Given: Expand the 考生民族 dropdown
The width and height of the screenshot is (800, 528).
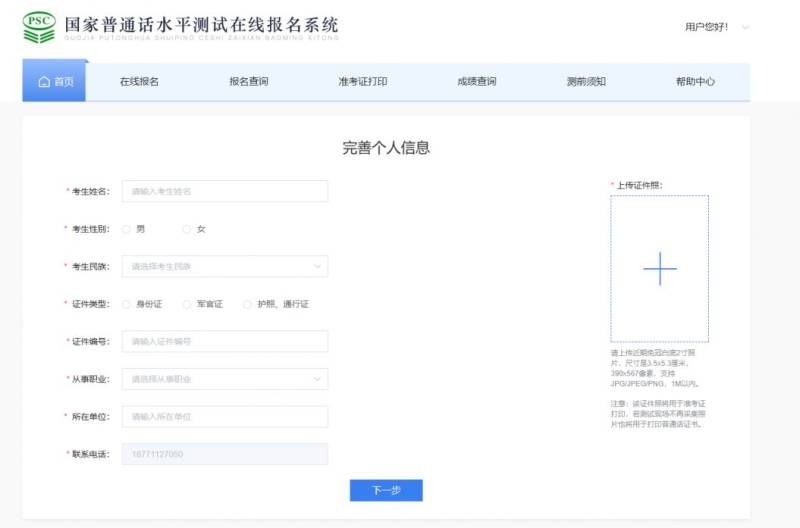Looking at the screenshot, I should (x=224, y=266).
